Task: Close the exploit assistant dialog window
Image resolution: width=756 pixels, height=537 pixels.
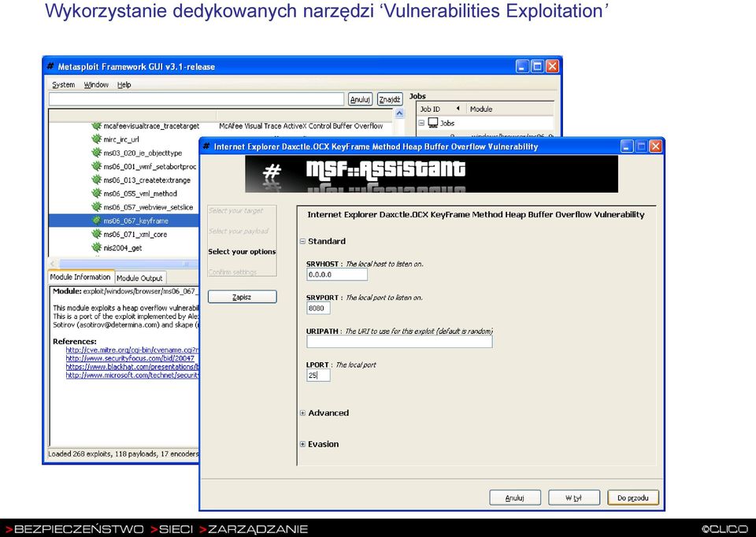Action: (x=655, y=146)
